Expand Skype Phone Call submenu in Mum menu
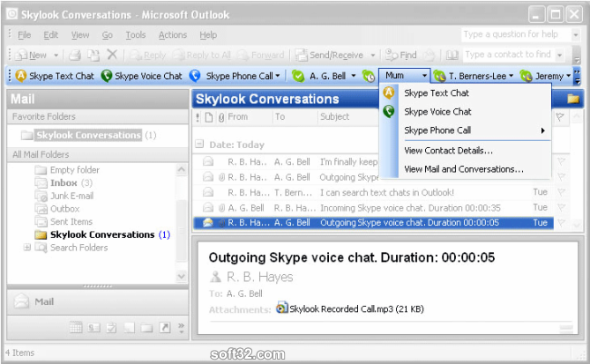This screenshot has height=364, width=590. pos(465,130)
